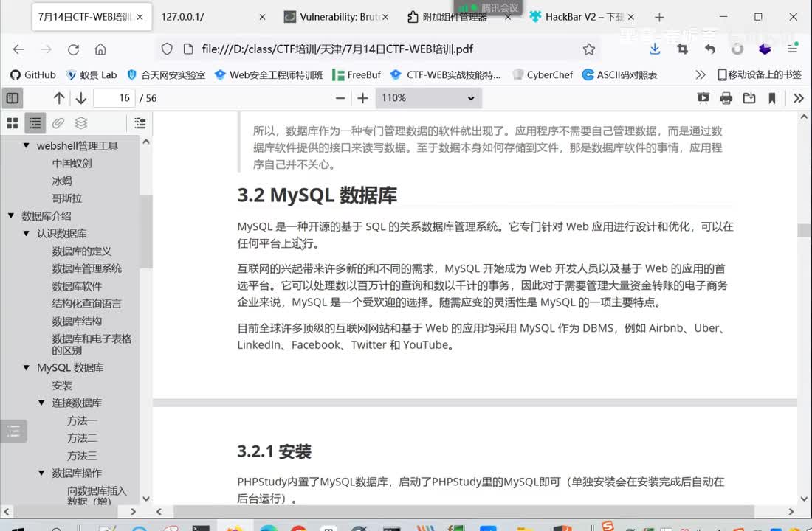812x531 pixels.
Task: Click the screenshot crop extension icon
Action: pyautogui.click(x=683, y=49)
